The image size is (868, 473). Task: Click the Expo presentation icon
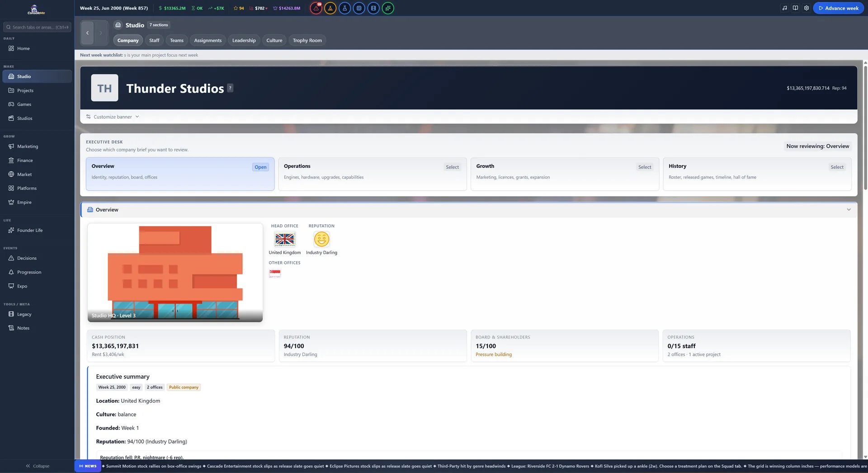[x=11, y=286]
